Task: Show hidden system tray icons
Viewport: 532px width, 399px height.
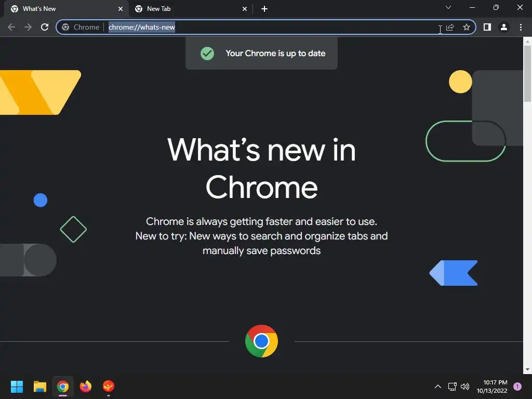Action: [x=438, y=387]
